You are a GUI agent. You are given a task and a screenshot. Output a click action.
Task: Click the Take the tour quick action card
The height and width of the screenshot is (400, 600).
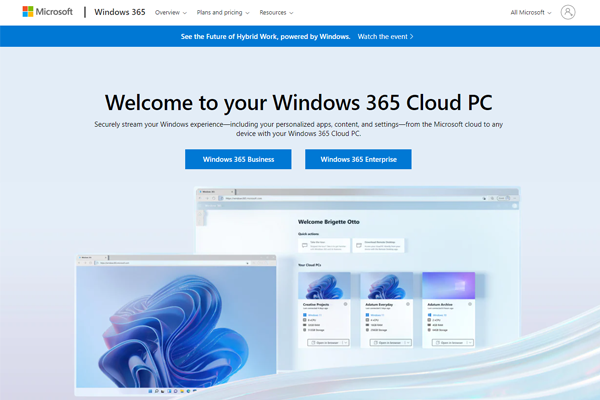point(324,245)
